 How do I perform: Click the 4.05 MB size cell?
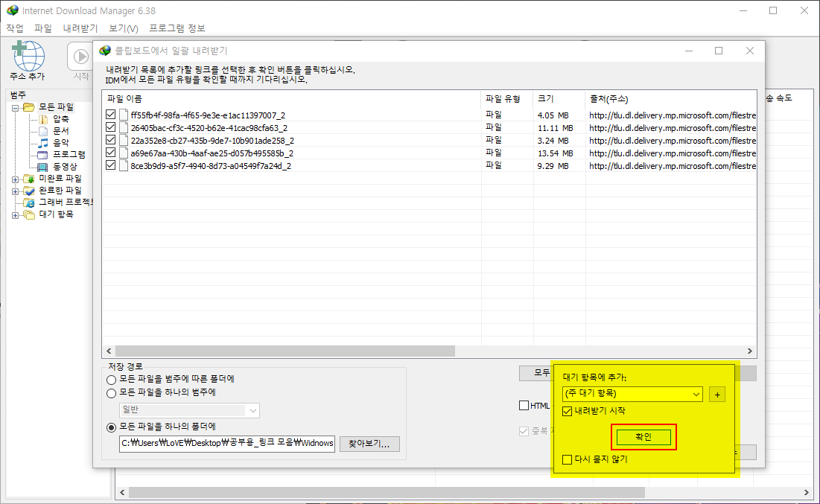pyautogui.click(x=553, y=115)
